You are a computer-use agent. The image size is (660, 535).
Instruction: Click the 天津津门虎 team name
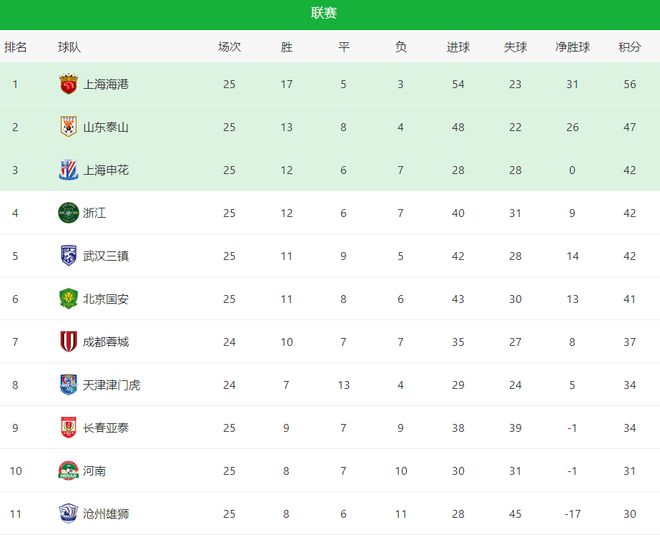pyautogui.click(x=112, y=385)
